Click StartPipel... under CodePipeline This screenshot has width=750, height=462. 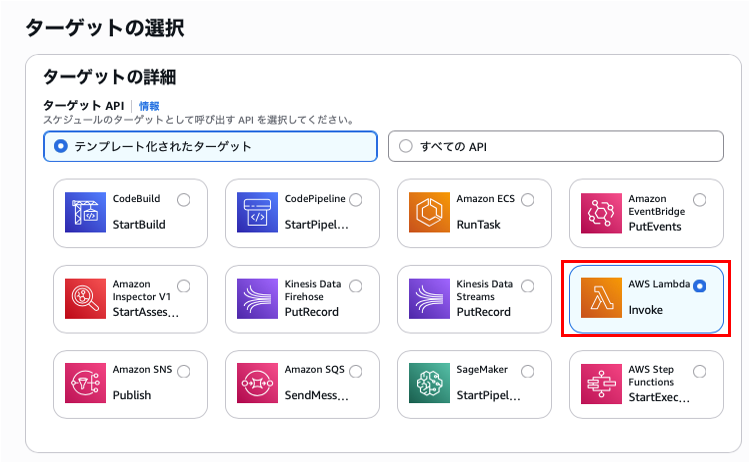pos(317,224)
